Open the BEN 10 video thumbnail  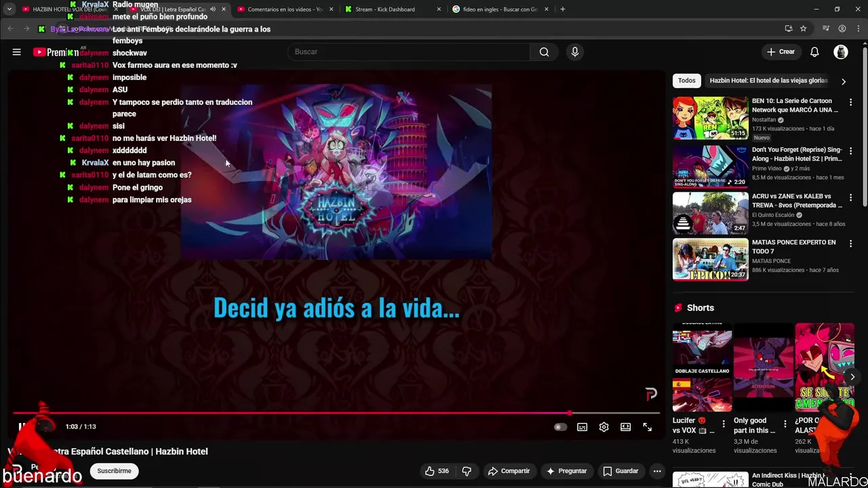(x=710, y=118)
